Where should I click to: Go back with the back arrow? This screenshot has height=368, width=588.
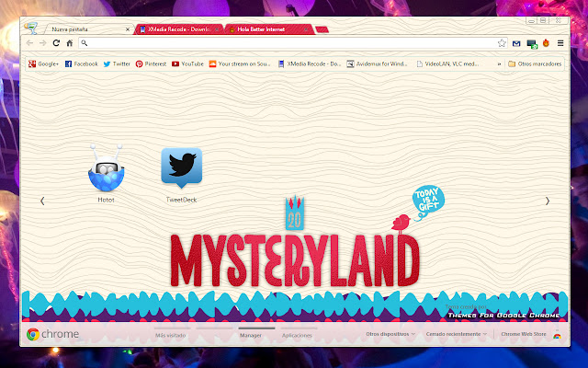(x=29, y=43)
